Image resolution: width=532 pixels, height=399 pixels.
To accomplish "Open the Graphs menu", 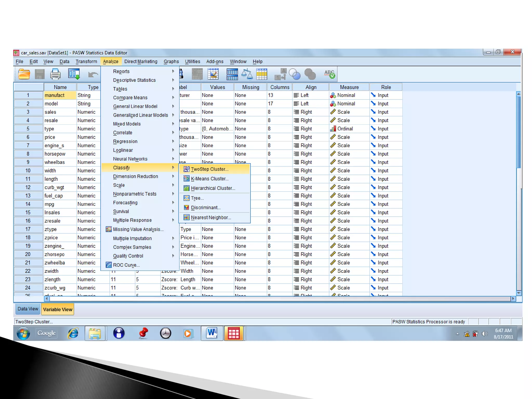I will [x=171, y=62].
